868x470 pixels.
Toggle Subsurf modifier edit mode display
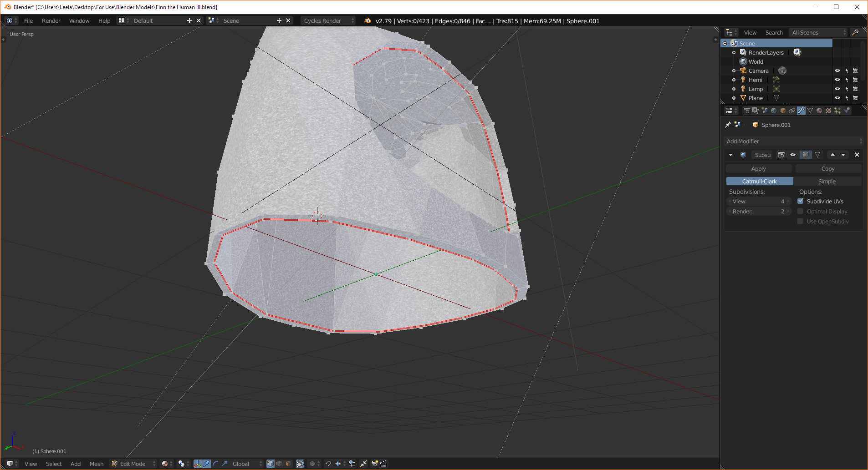pyautogui.click(x=805, y=155)
